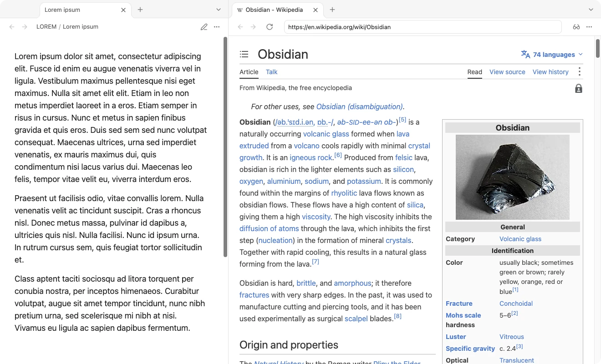Open a new tab beside the Wikipedia tab

point(332,10)
